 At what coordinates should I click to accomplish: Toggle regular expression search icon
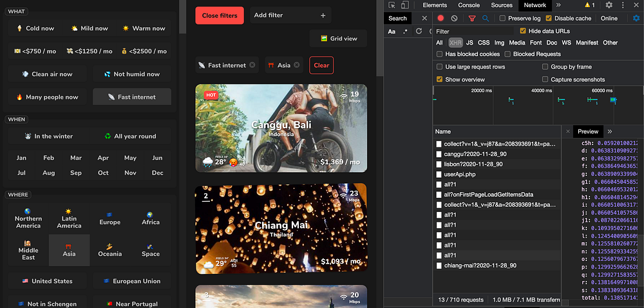pos(405,31)
